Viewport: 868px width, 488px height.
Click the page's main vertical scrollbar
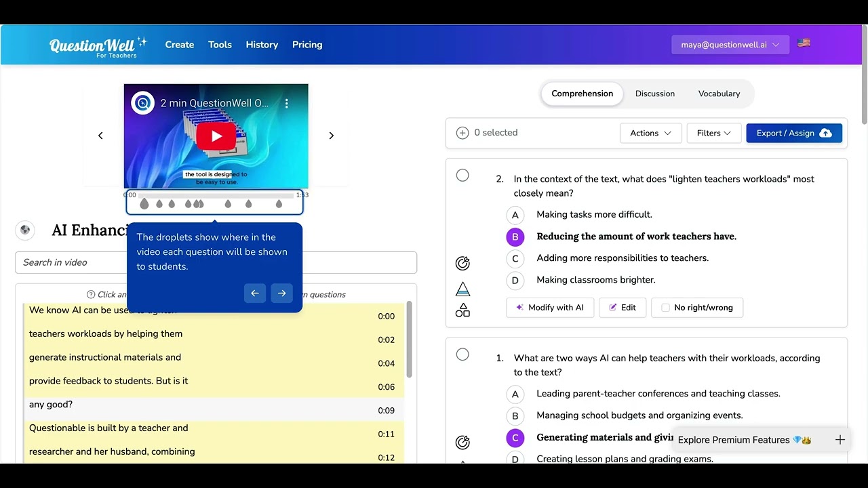[x=864, y=75]
